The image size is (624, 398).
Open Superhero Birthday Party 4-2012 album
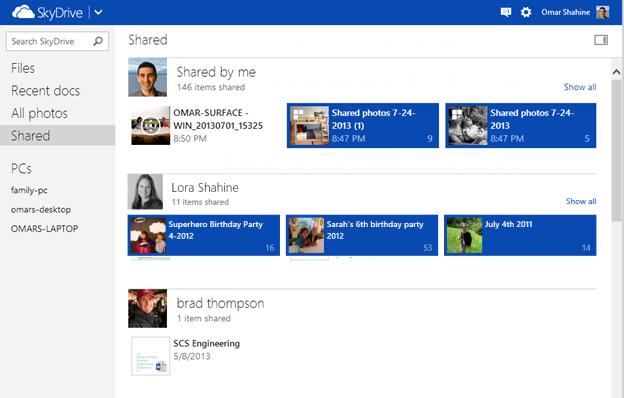coord(204,235)
